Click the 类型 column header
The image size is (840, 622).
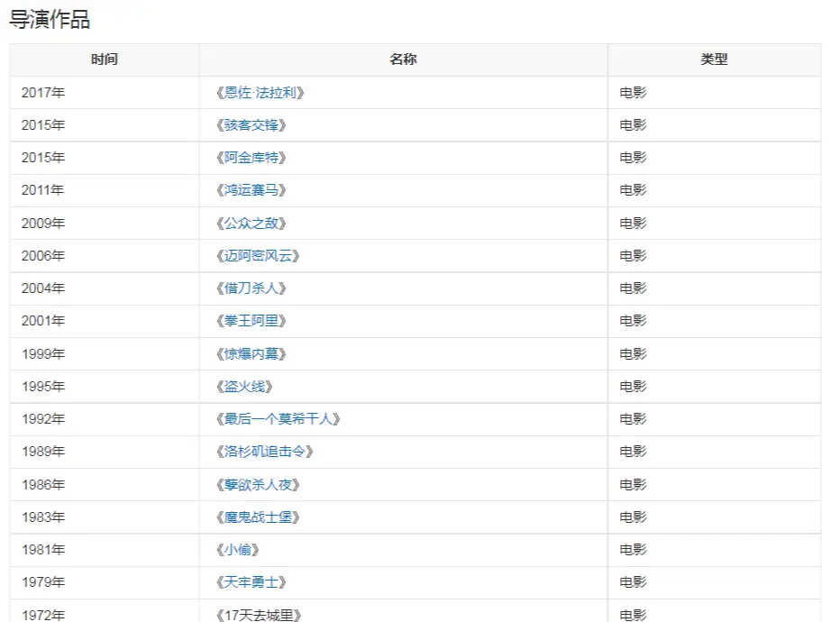coord(714,59)
